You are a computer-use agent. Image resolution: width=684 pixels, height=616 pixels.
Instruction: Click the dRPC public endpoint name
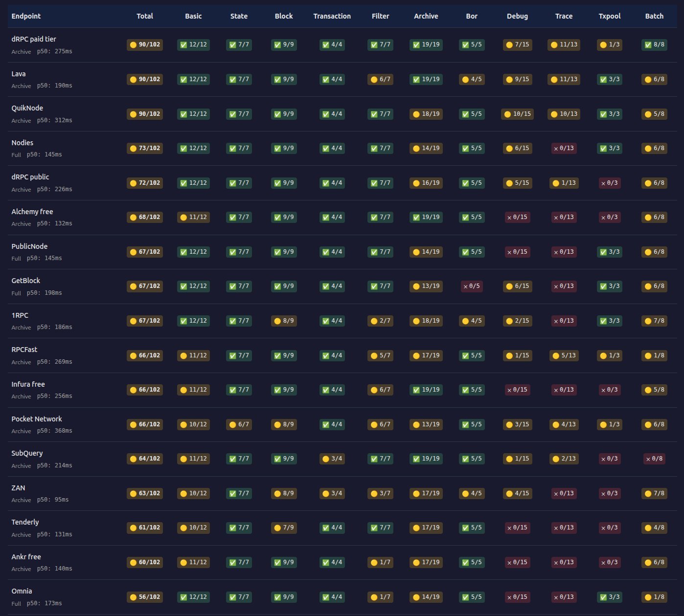30,177
